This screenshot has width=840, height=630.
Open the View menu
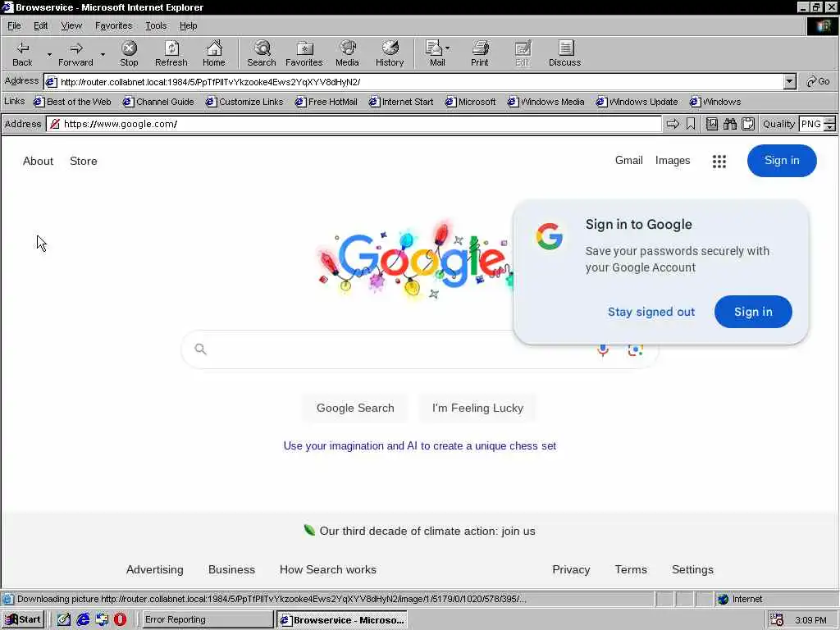[71, 25]
